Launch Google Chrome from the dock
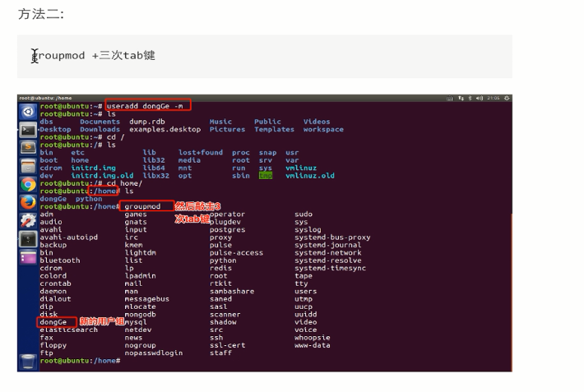This screenshot has height=392, width=584. click(28, 184)
